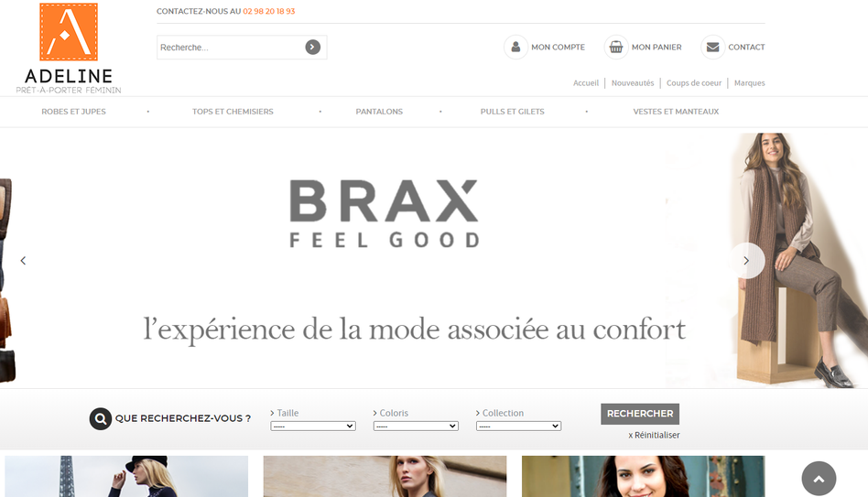This screenshot has height=497, width=868.
Task: Open the Robes et Jupes menu
Action: [x=73, y=112]
